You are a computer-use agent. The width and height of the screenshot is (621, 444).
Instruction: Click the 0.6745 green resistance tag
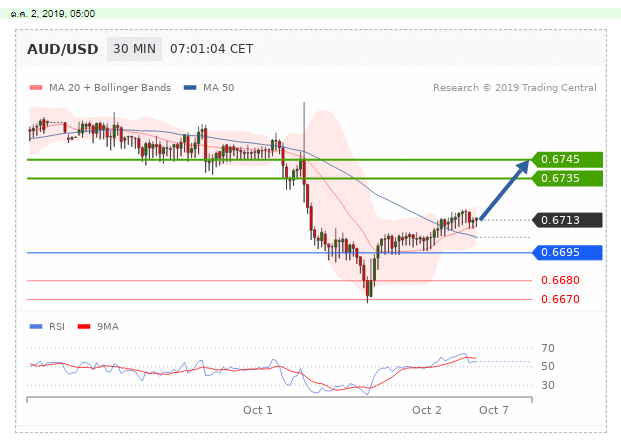tap(568, 160)
